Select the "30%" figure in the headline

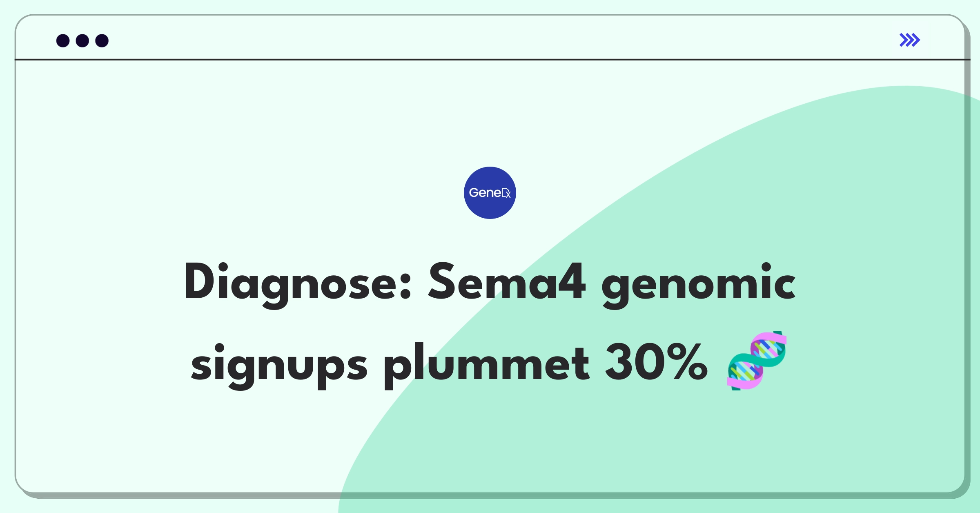click(656, 362)
